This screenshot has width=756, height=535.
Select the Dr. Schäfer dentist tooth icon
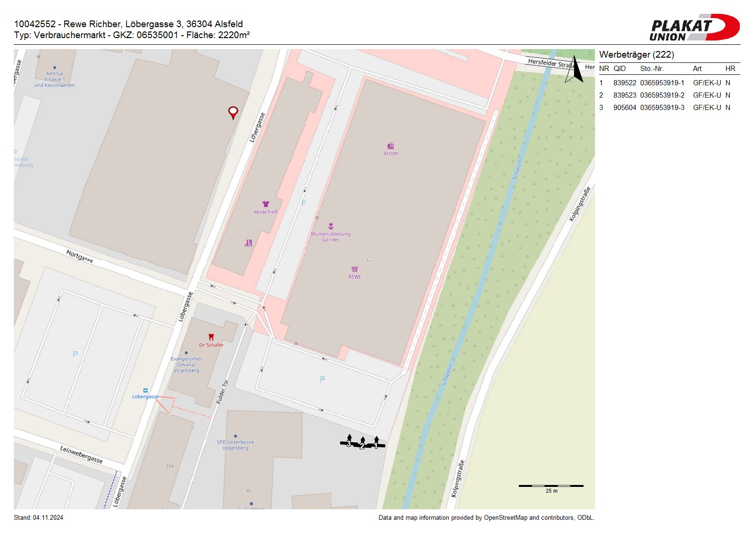211,337
